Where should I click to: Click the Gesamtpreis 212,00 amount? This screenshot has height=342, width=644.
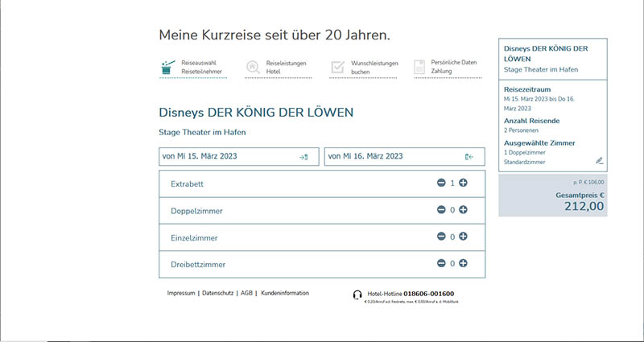click(584, 206)
